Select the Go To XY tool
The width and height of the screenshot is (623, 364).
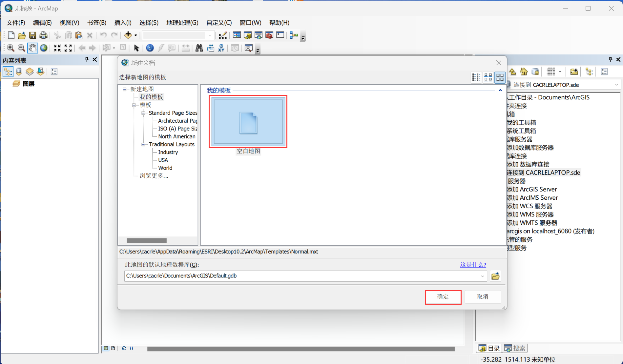[x=221, y=48]
